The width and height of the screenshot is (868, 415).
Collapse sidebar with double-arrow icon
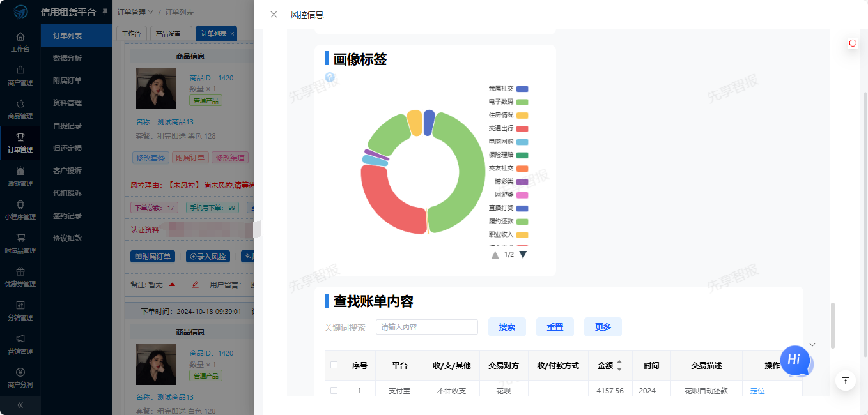point(20,405)
